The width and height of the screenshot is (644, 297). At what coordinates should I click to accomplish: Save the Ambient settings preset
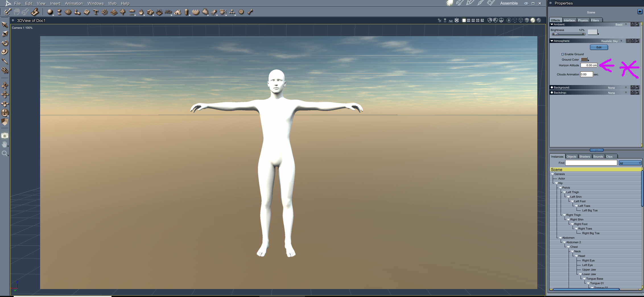tap(633, 24)
